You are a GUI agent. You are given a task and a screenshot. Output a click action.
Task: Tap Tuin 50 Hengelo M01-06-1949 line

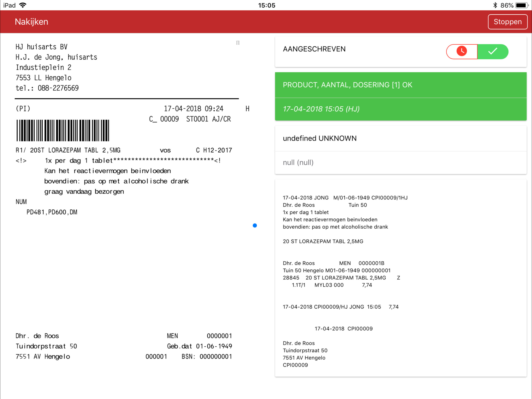pos(337,270)
